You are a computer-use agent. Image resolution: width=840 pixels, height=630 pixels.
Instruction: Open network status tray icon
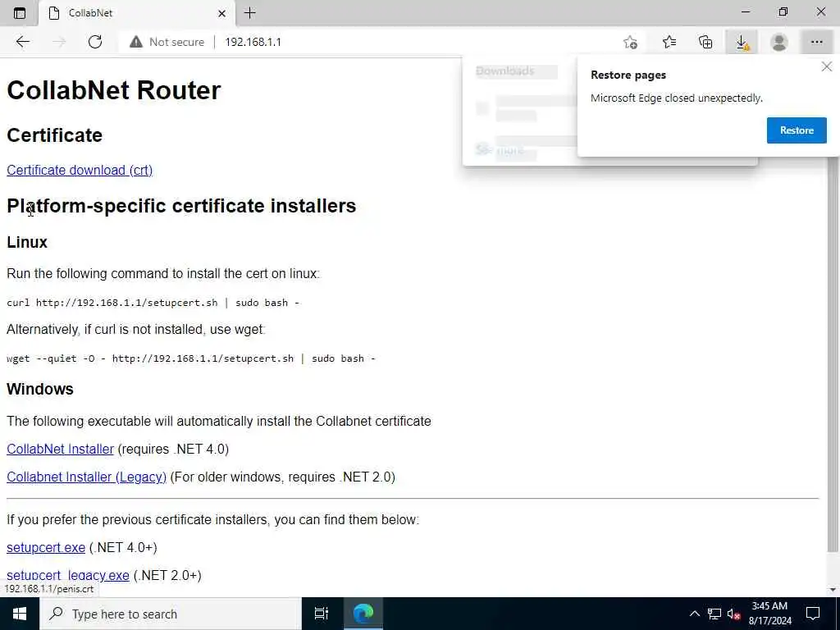click(714, 614)
